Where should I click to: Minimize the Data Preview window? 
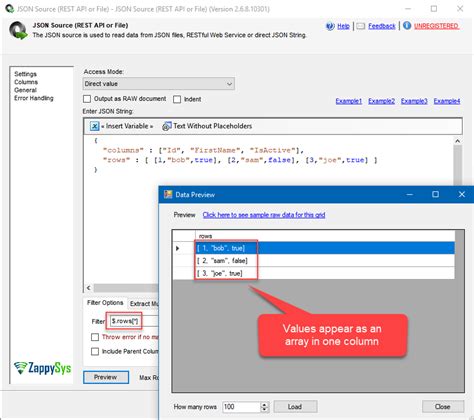[x=410, y=194]
